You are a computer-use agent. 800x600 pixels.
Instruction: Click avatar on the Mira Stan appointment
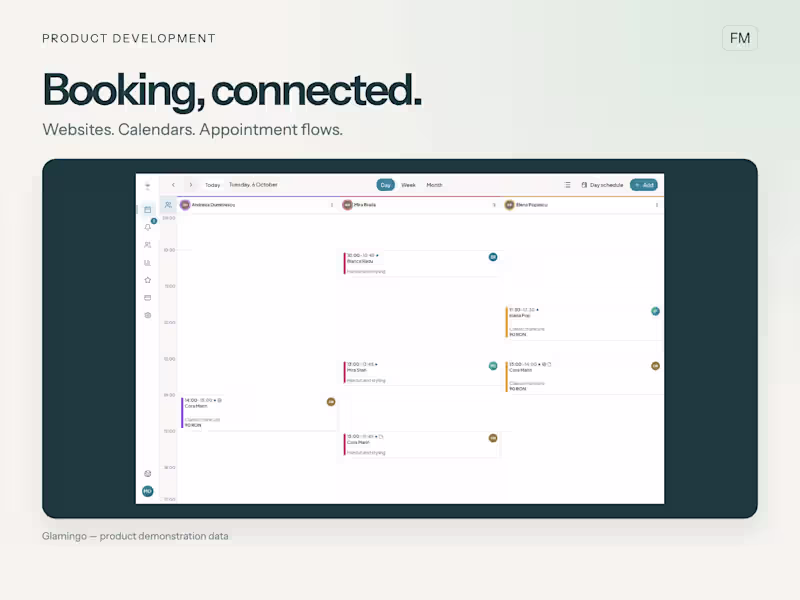[493, 366]
